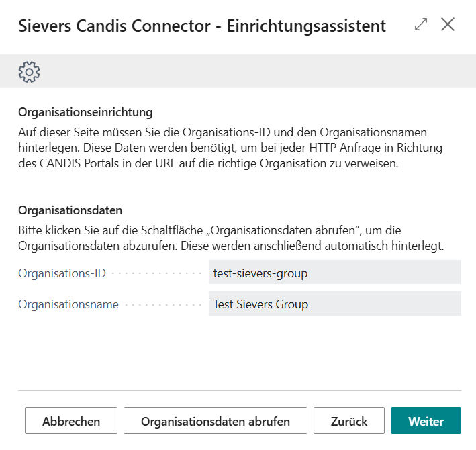476x450 pixels.
Task: Expand the assistant dialog to full screen
Action: 421,25
